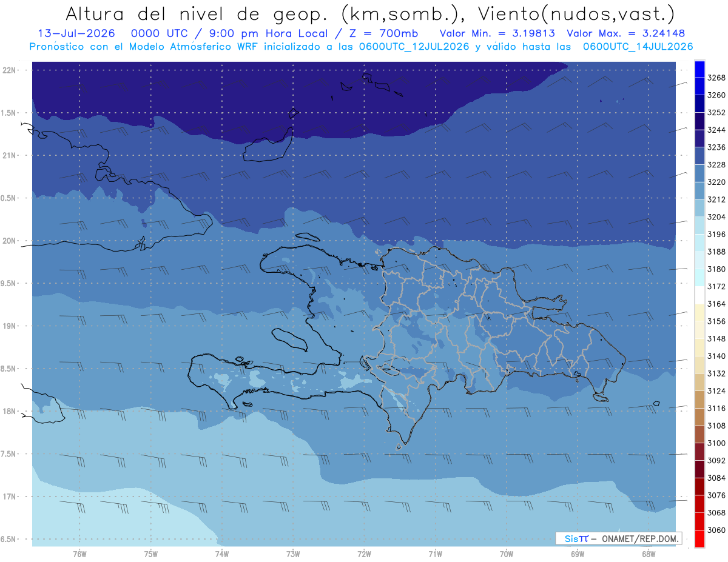
Task: Click the '3252' colorbar label
Action: click(716, 113)
